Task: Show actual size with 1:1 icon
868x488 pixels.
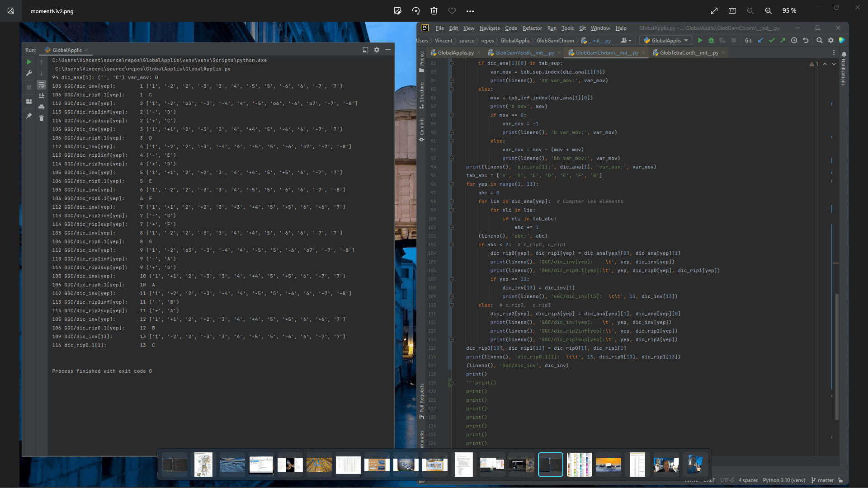Action: (732, 11)
